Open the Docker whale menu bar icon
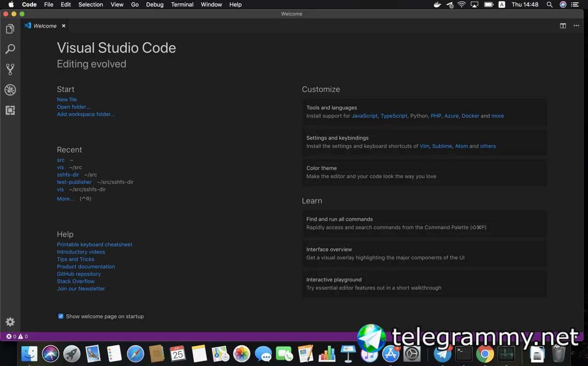The image size is (588, 366). coord(437,5)
